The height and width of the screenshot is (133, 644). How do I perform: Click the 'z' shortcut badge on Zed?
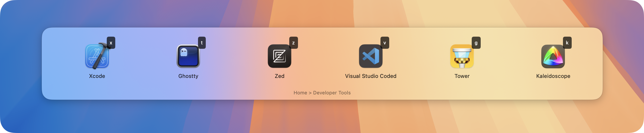pos(294,43)
